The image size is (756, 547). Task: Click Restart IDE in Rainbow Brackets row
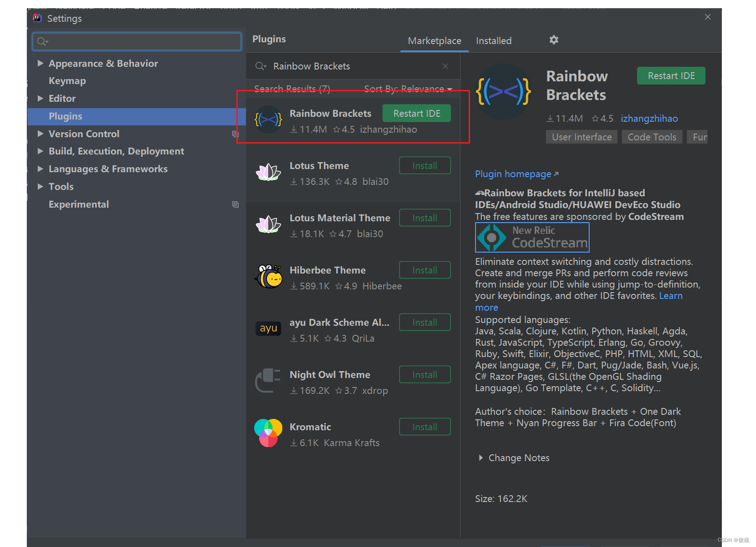416,114
